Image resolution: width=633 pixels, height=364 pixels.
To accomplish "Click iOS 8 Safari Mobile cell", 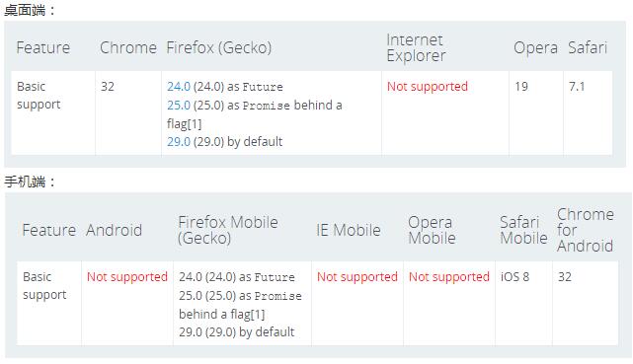I will click(523, 303).
